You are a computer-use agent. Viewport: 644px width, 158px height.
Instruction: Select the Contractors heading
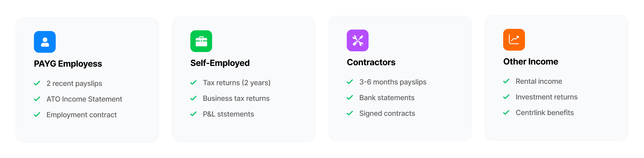pyautogui.click(x=371, y=62)
